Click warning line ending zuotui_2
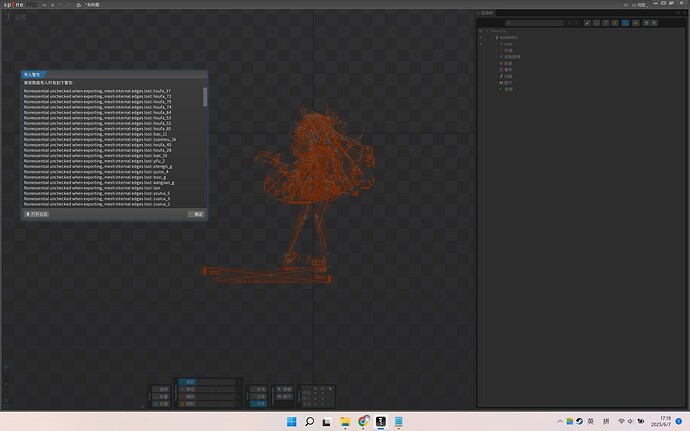This screenshot has height=431, width=690. 97,204
